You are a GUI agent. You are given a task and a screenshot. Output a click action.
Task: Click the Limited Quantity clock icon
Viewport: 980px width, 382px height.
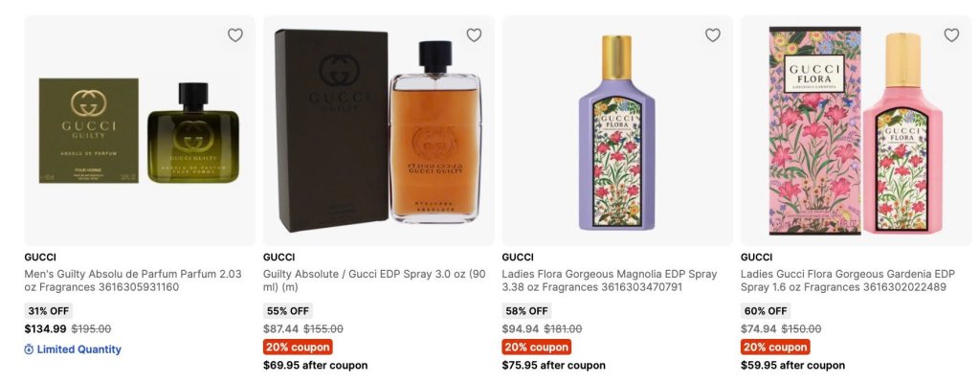click(29, 349)
